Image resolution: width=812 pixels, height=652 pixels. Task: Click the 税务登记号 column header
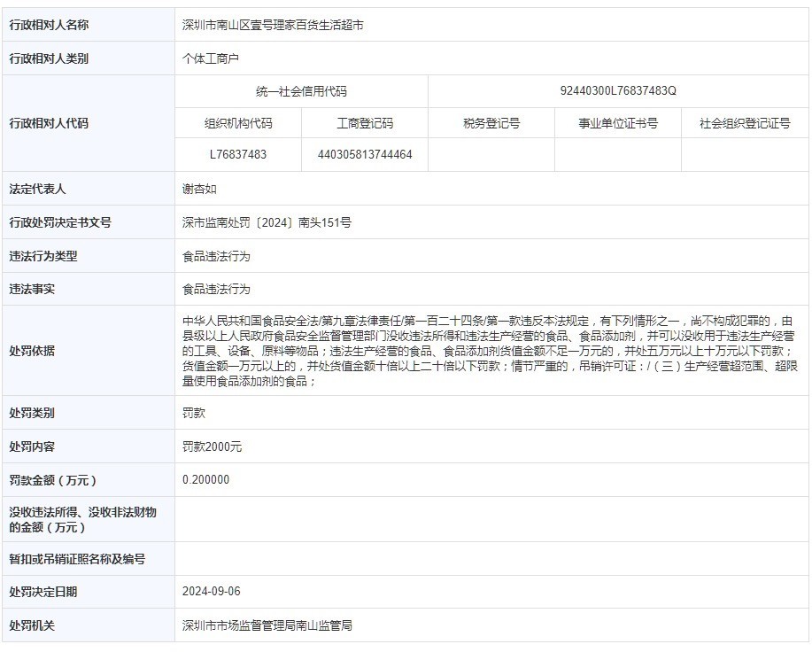(491, 124)
